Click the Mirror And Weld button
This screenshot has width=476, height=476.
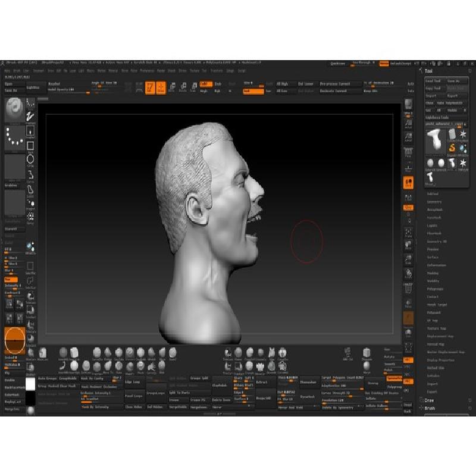pyautogui.click(x=298, y=408)
